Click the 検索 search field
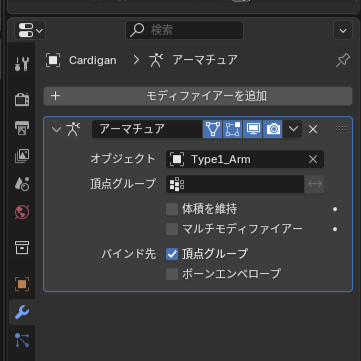361x361 pixels. coord(184,30)
